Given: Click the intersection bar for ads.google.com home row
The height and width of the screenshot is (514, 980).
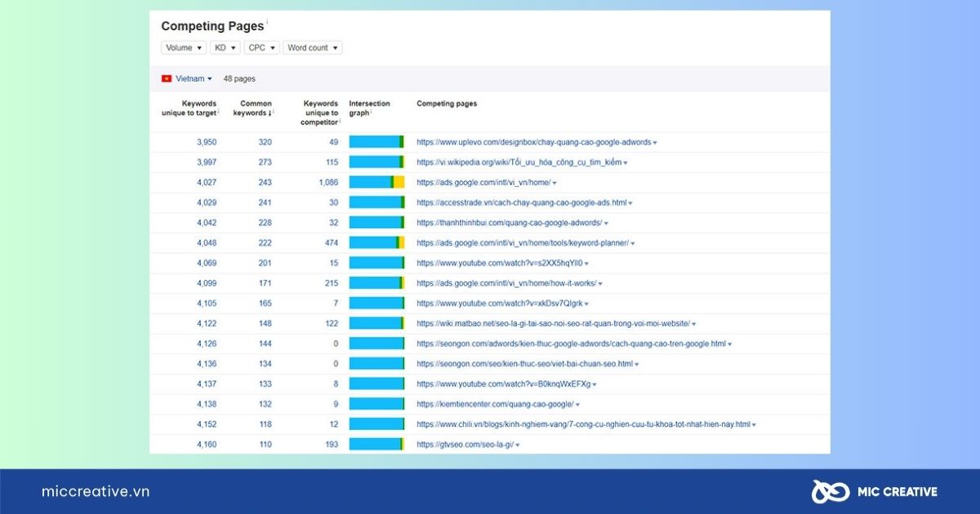Looking at the screenshot, I should (376, 183).
